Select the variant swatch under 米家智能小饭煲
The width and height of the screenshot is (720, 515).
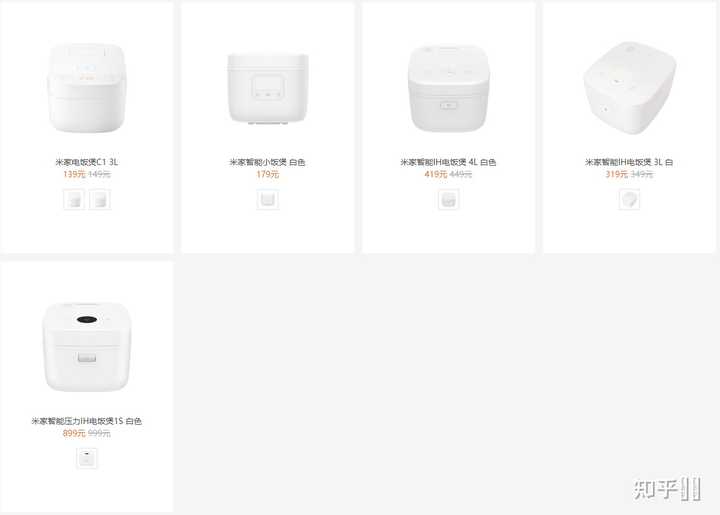[268, 200]
